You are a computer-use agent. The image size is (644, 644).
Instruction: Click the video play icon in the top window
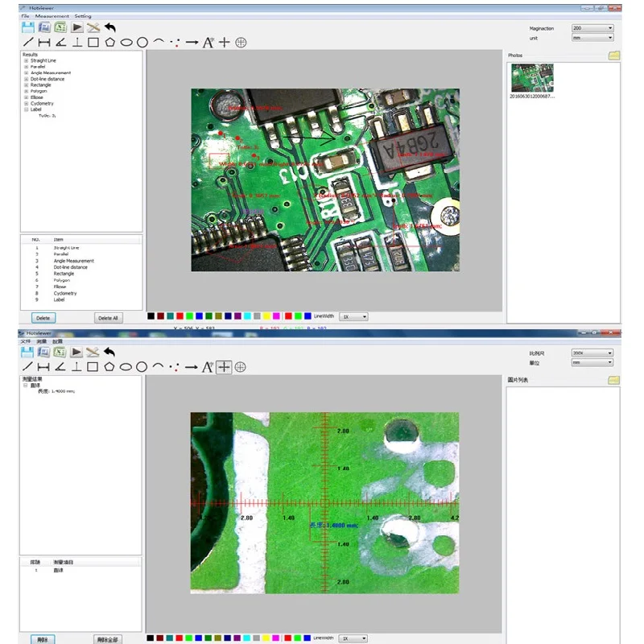pos(76,27)
